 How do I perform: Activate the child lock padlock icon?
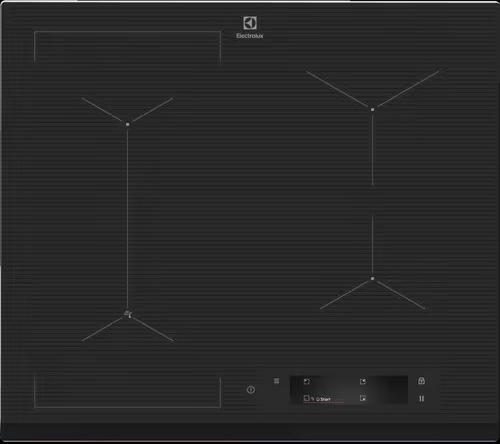(421, 381)
